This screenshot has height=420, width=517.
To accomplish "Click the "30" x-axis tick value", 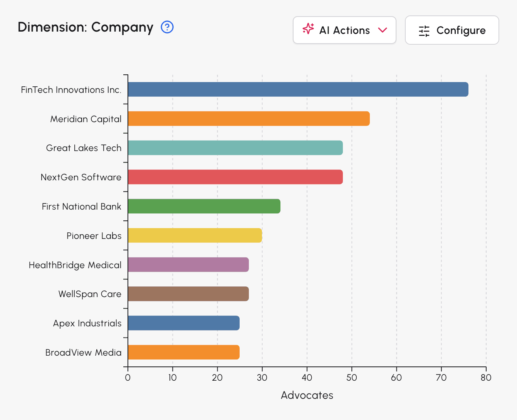I will [x=262, y=378].
